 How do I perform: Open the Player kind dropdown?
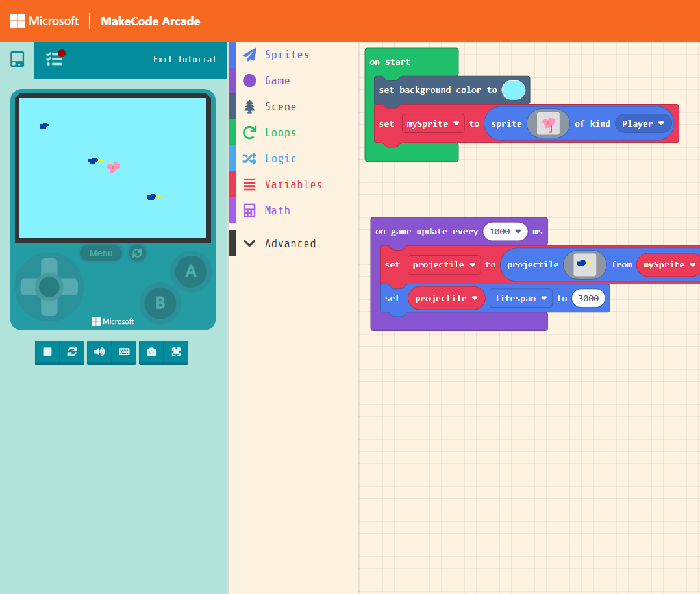(644, 123)
